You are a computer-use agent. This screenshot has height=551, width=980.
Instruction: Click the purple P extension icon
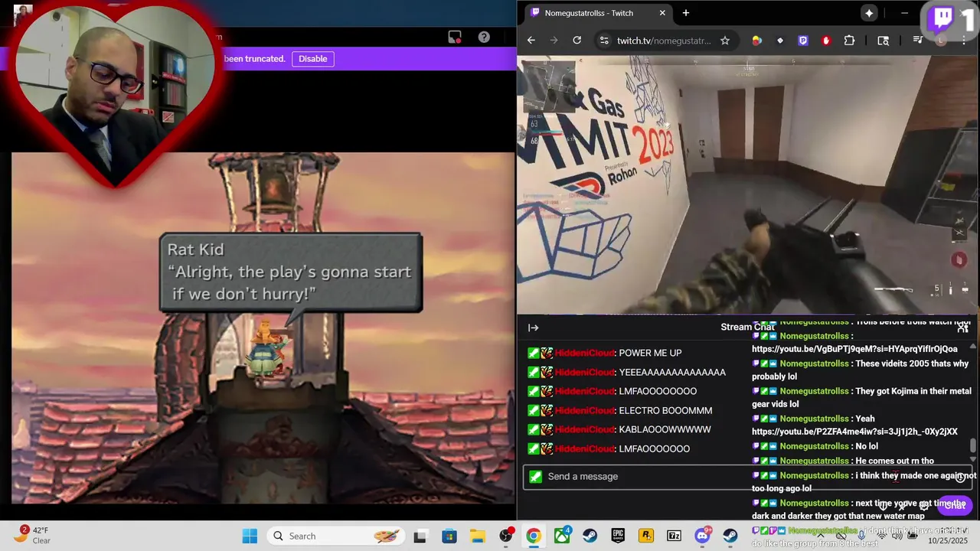click(x=803, y=41)
